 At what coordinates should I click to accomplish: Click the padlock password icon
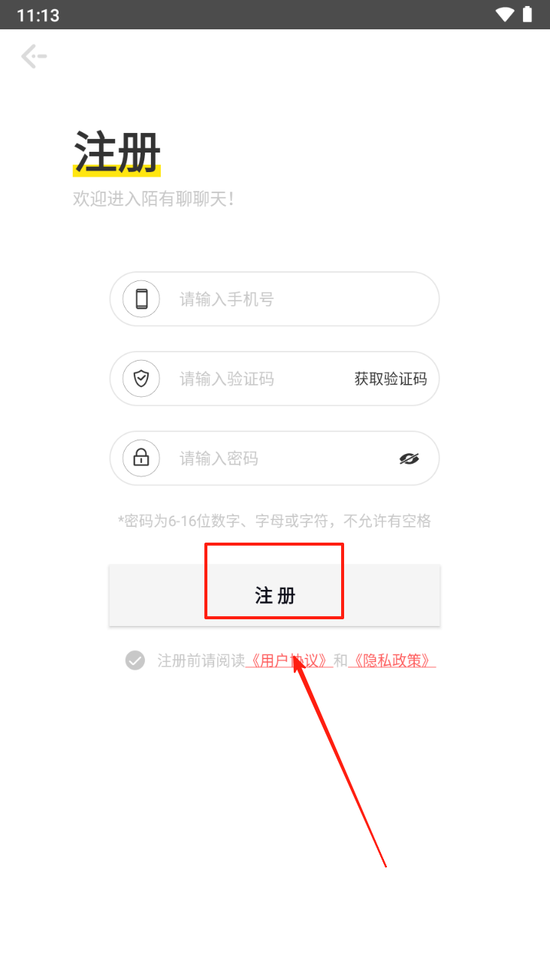coord(141,458)
